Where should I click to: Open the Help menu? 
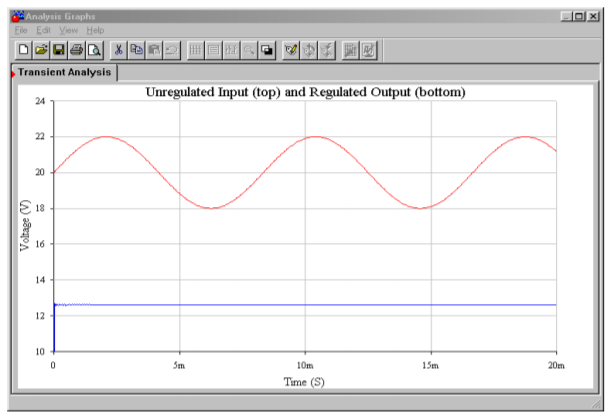pyautogui.click(x=95, y=30)
